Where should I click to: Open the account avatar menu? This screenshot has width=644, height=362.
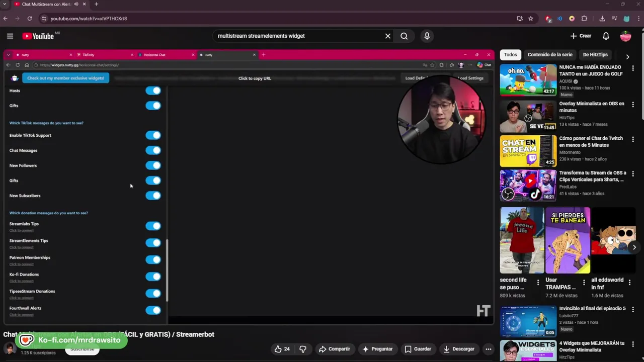[x=625, y=36]
